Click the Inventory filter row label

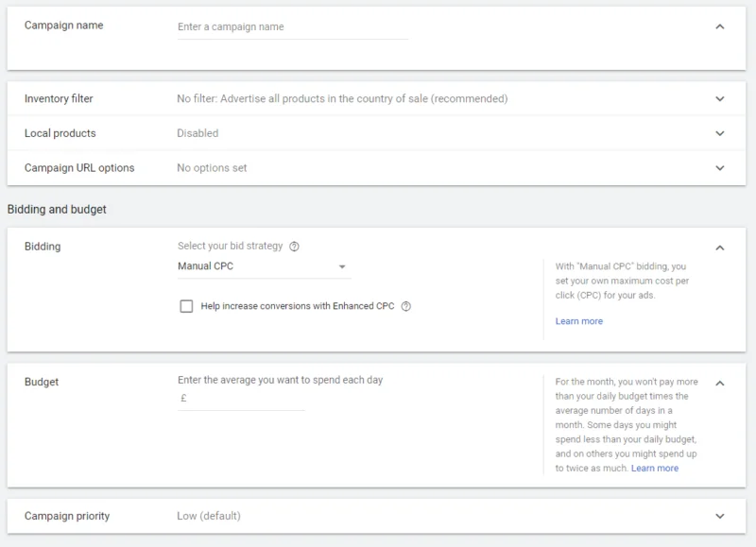[x=59, y=98]
